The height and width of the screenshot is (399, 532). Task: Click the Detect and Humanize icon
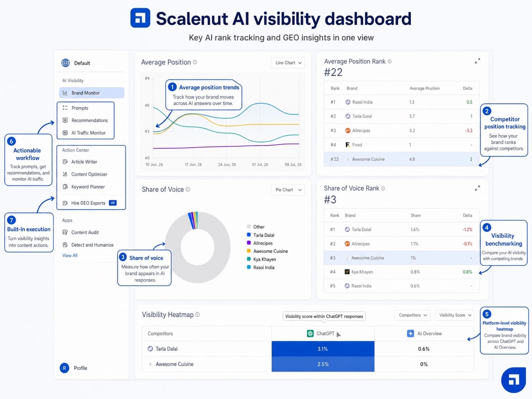pyautogui.click(x=65, y=245)
